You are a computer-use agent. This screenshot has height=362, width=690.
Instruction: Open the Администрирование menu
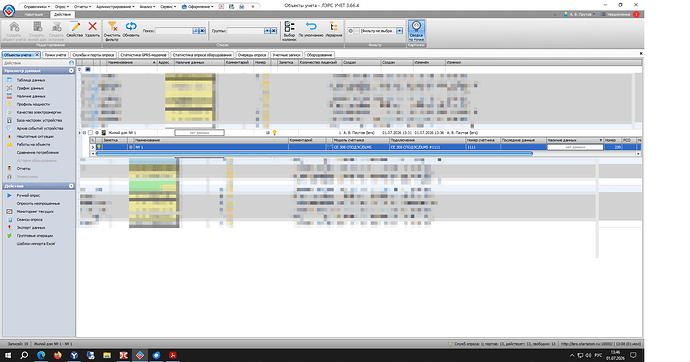pos(115,7)
